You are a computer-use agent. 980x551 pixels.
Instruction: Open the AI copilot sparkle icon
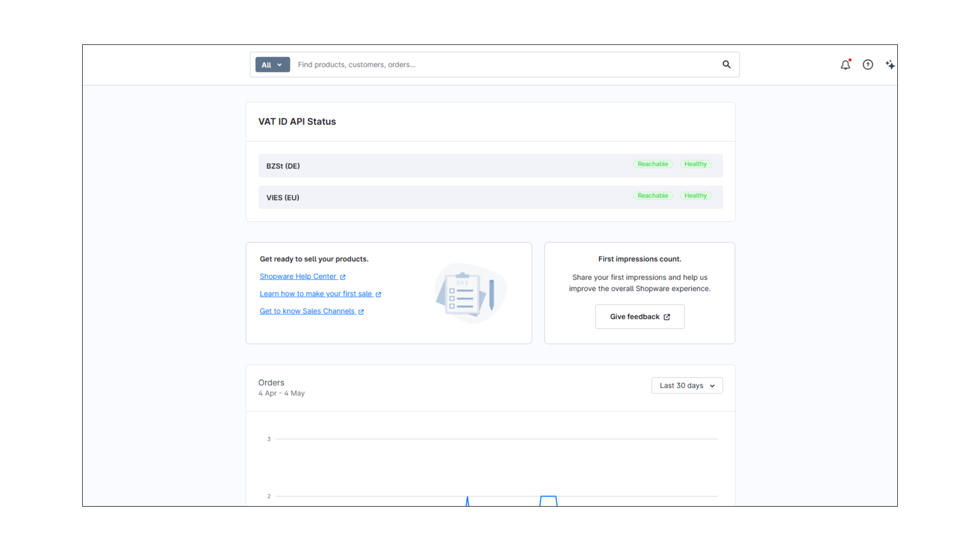point(890,65)
